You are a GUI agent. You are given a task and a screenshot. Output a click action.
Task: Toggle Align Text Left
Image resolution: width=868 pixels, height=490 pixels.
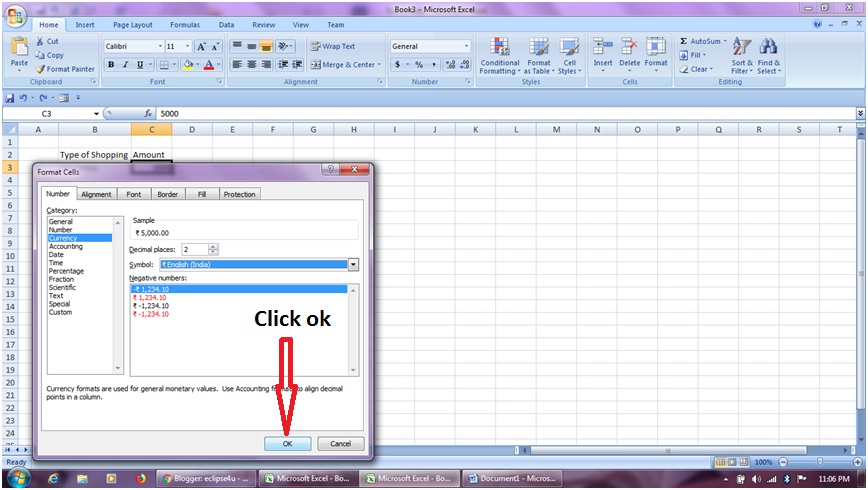coord(237,65)
